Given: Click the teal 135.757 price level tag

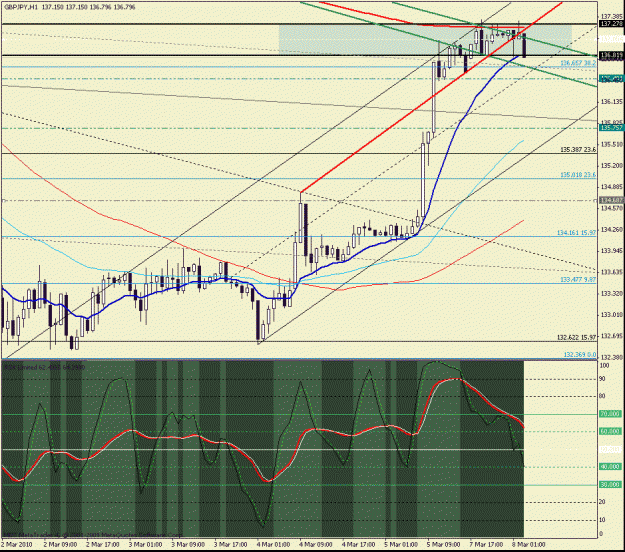Looking at the screenshot, I should click(611, 128).
